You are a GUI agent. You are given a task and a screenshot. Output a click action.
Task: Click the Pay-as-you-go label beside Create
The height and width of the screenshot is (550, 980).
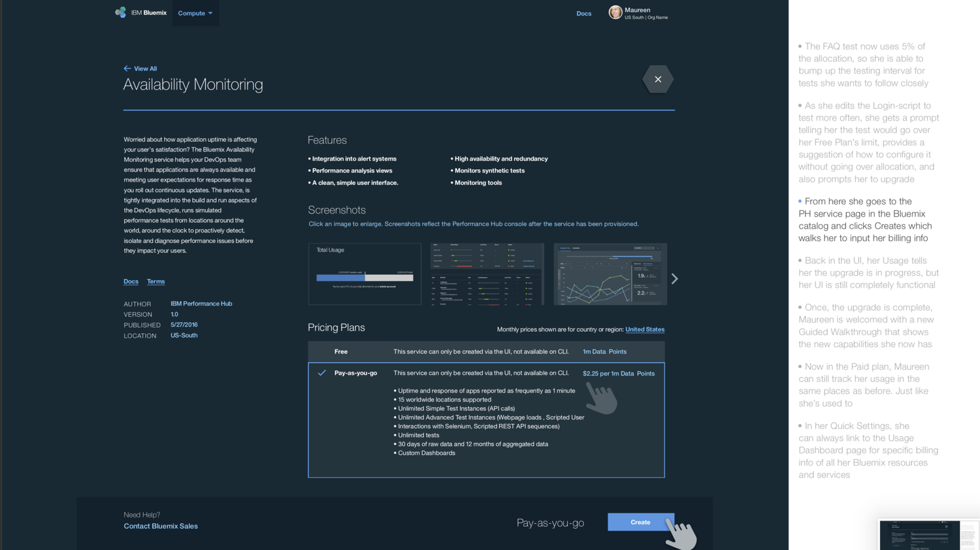pyautogui.click(x=550, y=523)
